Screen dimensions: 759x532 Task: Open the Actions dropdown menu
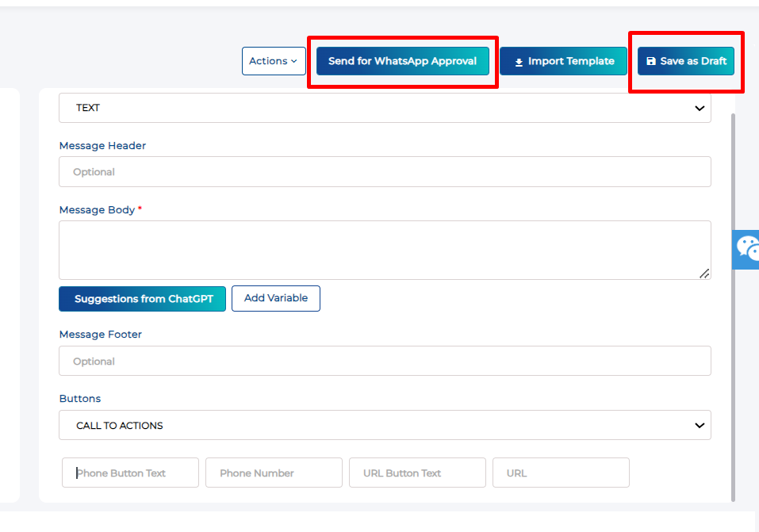click(x=274, y=61)
